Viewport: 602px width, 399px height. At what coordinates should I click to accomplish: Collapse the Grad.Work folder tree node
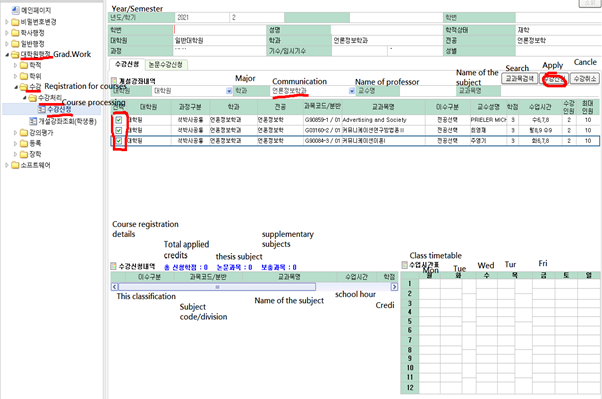pyautogui.click(x=7, y=55)
